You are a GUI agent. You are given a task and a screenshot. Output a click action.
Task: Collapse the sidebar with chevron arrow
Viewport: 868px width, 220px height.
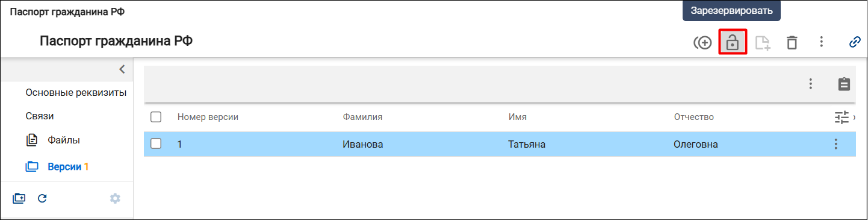pyautogui.click(x=122, y=69)
